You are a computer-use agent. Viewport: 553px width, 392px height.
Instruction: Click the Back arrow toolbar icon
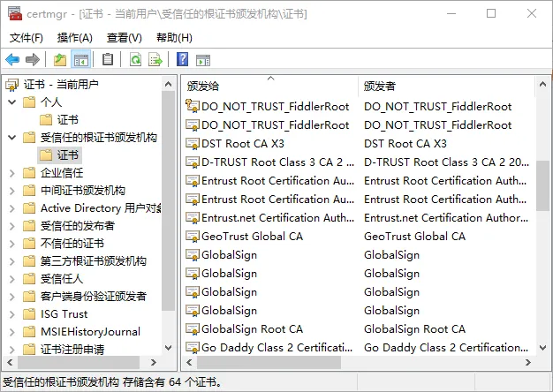point(12,59)
